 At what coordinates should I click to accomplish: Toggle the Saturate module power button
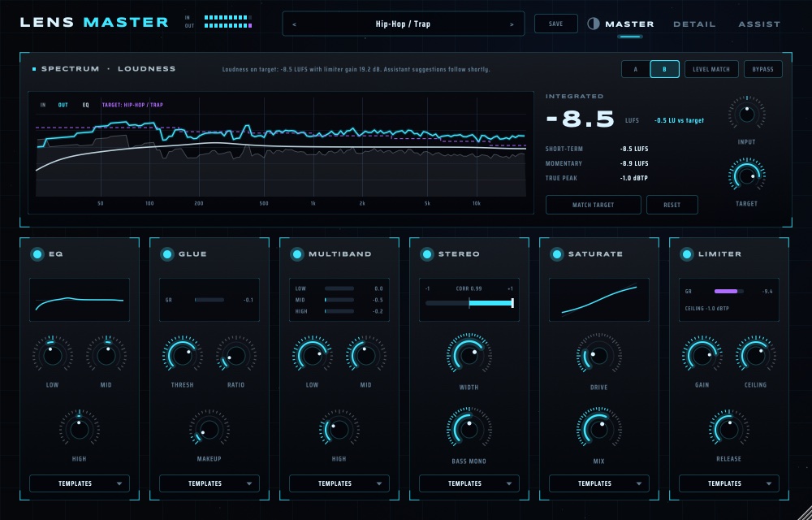[x=557, y=254]
